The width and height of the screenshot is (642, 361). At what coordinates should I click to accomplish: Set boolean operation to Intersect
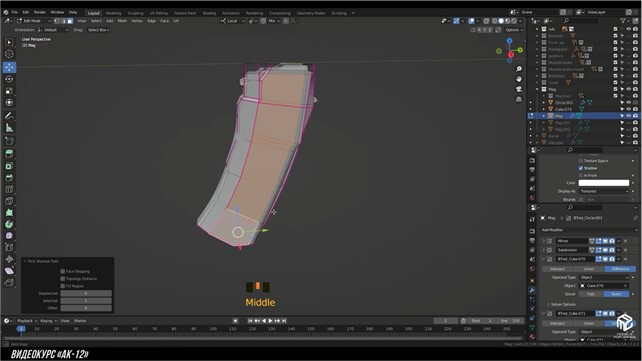coord(557,269)
